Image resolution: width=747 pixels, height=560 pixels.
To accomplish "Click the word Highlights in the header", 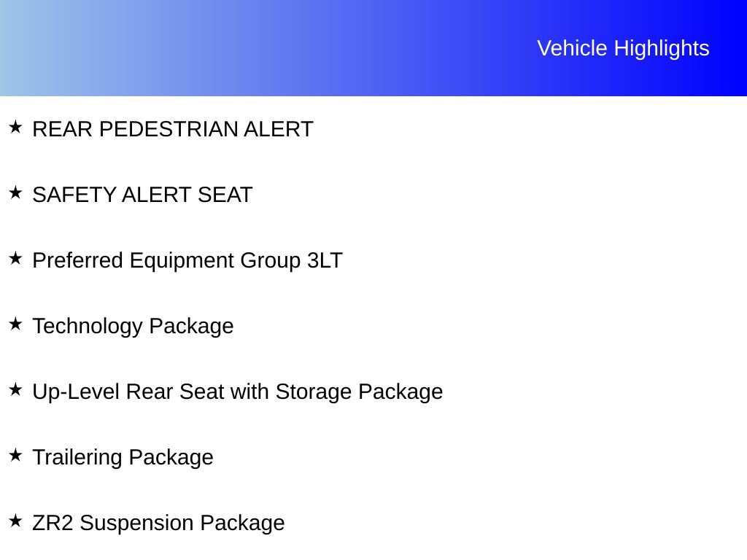I will tap(662, 48).
